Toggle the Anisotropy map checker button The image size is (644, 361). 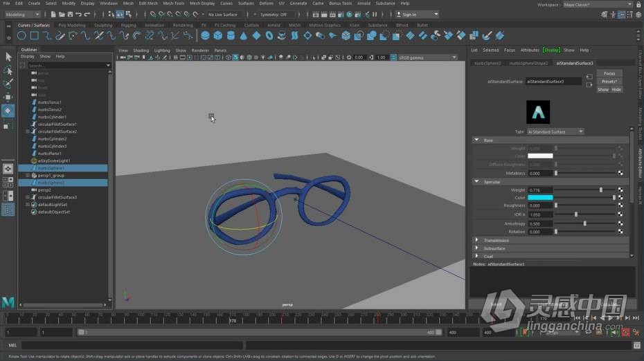[x=620, y=223]
